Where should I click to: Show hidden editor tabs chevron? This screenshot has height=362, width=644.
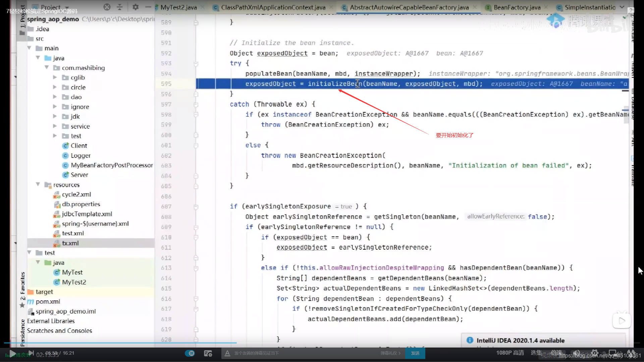pyautogui.click(x=622, y=7)
